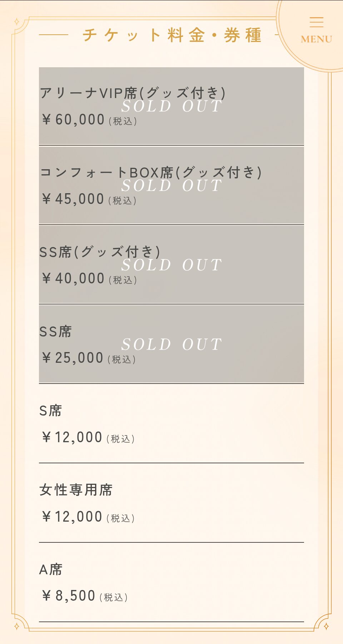Select the コンフォートBOX席(グッズ付き) ticket name

(151, 172)
